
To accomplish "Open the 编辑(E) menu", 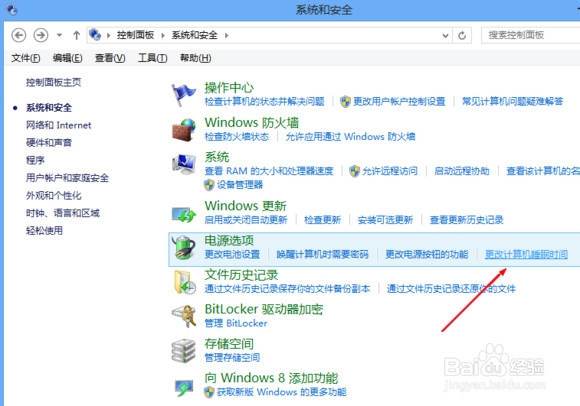I will click(67, 58).
